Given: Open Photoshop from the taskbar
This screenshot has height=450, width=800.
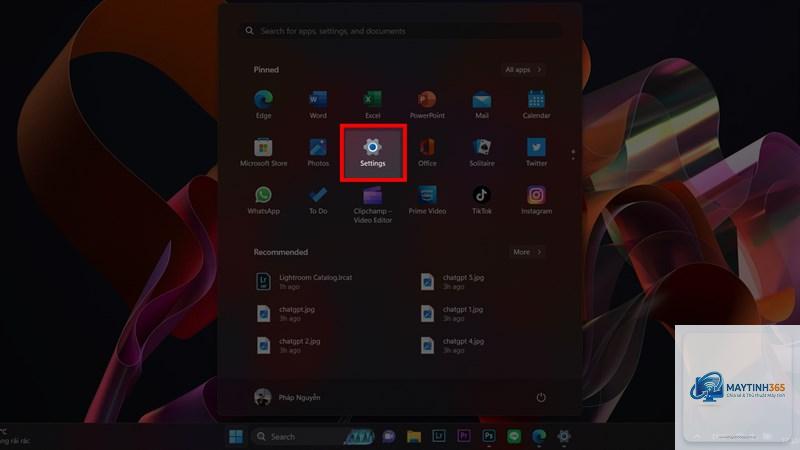Looking at the screenshot, I should click(489, 436).
